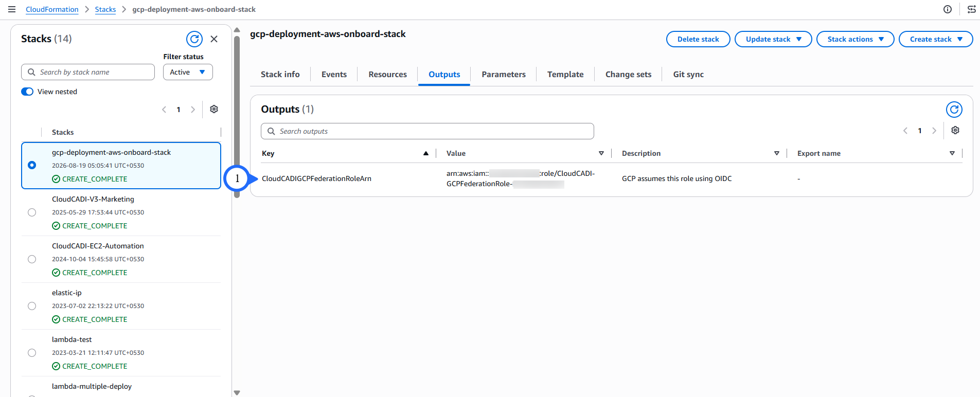Switch to the Events tab

(334, 74)
